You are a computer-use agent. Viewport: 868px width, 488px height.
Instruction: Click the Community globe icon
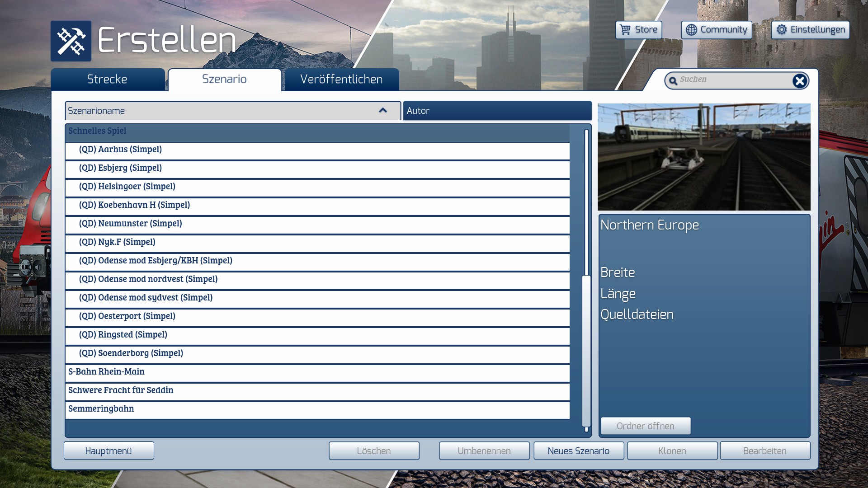691,30
